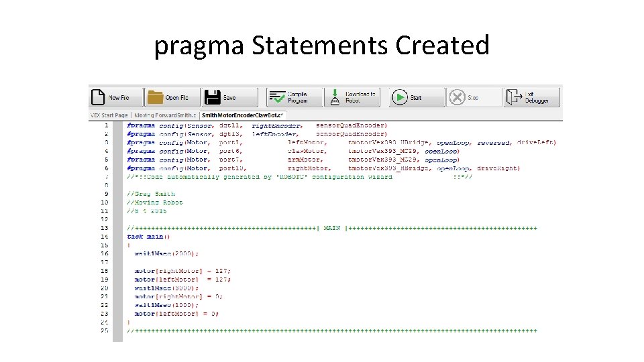644x362 pixels.
Task: Click motor[leftMotor] = 127 statement
Action: [x=182, y=280]
